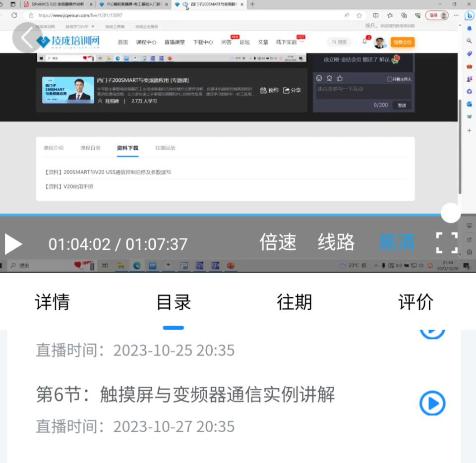Tap the back arrow over the video

27,38
